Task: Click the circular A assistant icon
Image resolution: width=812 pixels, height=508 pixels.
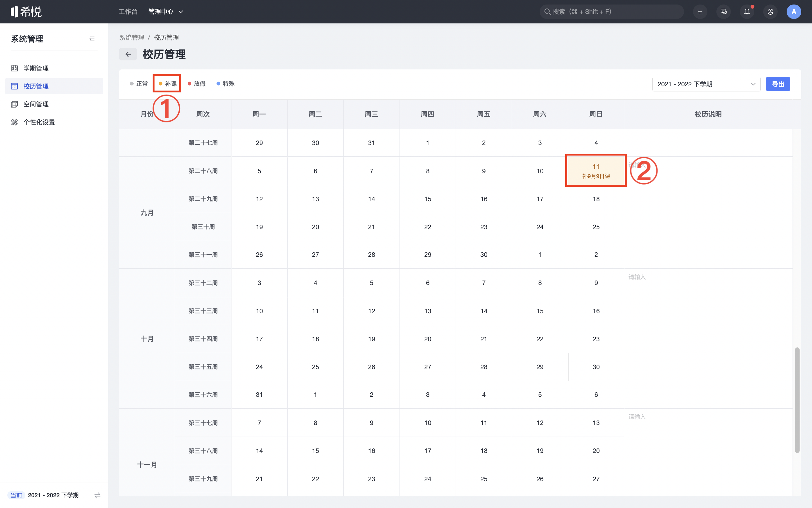Action: pos(770,12)
